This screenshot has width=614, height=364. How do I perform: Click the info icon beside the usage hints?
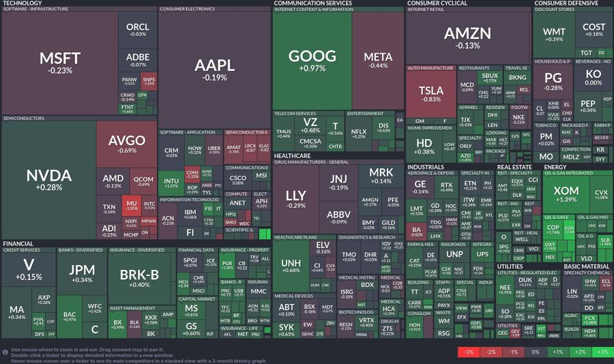(5, 352)
